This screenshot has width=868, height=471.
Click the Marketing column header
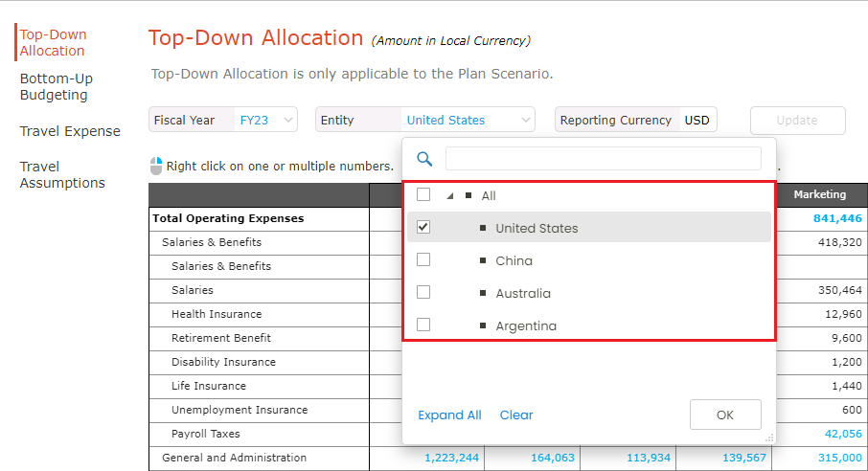(x=819, y=194)
